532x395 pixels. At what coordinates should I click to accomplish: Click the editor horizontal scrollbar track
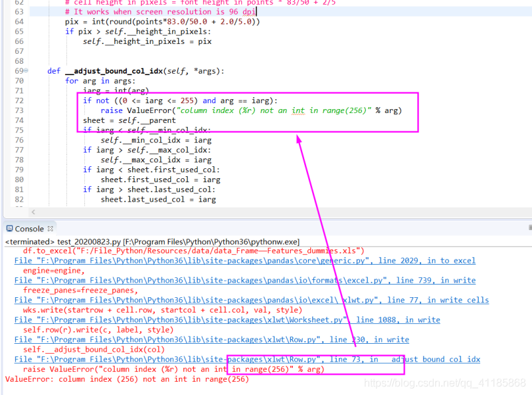[266, 211]
